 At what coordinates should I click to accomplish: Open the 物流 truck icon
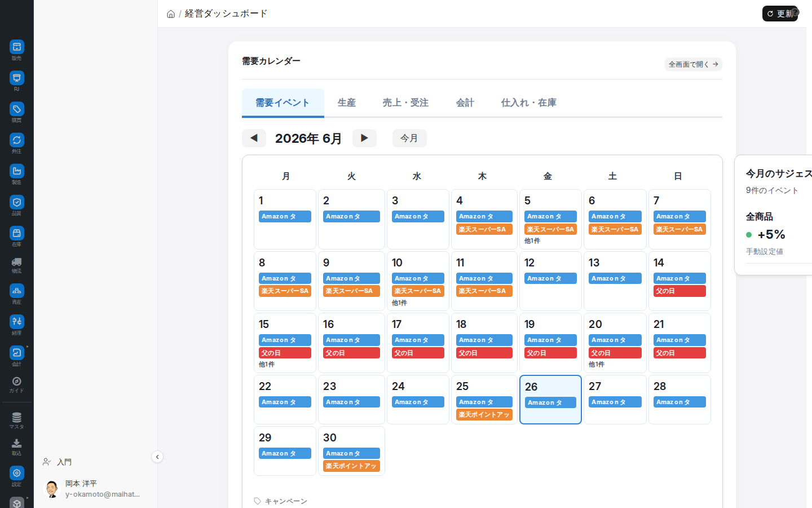(16, 262)
